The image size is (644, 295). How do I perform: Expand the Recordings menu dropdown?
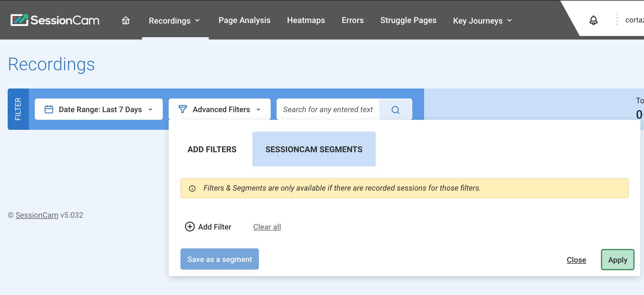point(175,21)
